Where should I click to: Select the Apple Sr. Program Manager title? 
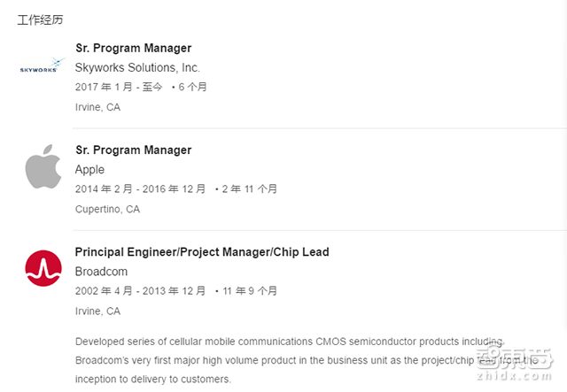pos(133,150)
